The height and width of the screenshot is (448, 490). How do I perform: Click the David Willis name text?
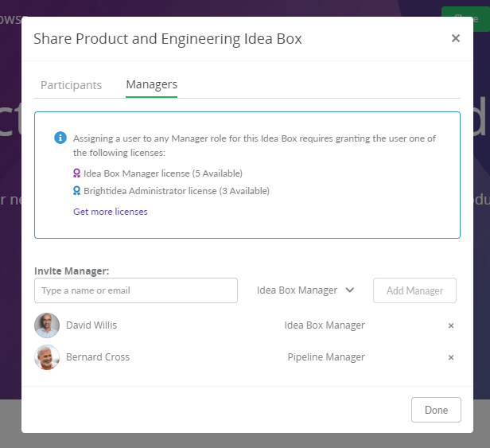coord(91,325)
